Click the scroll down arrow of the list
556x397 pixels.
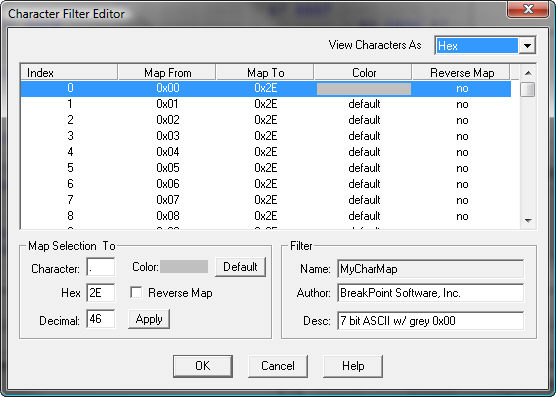point(528,220)
